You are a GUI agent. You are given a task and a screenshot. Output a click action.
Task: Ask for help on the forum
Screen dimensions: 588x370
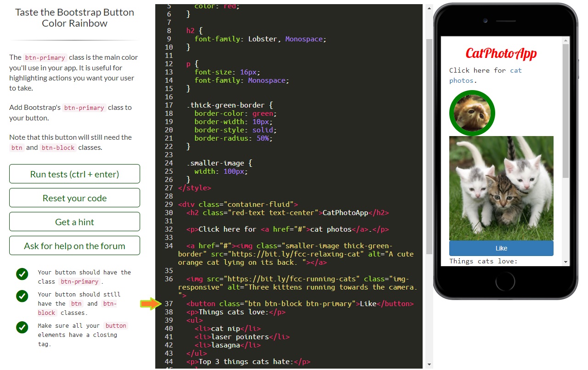[74, 245]
